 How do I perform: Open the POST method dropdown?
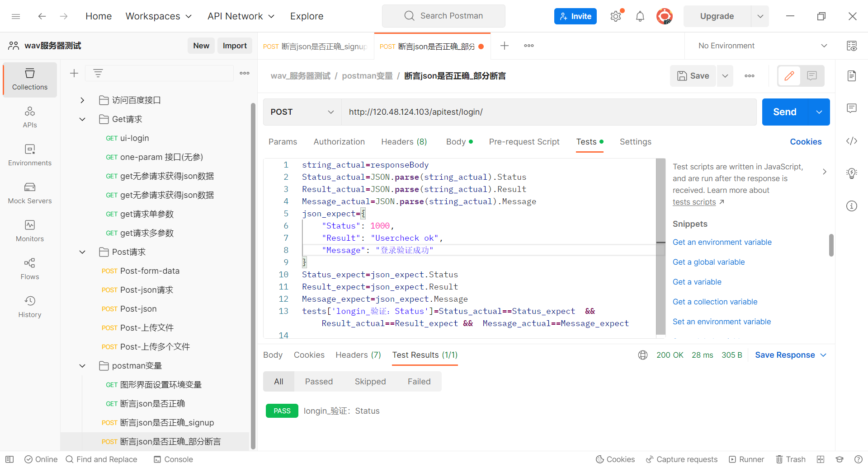(x=302, y=112)
